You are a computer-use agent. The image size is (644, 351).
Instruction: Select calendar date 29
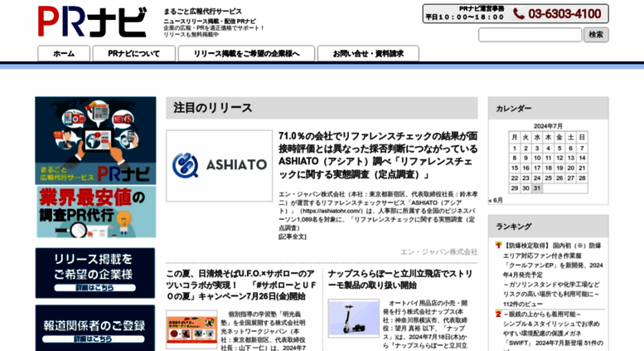[514, 188]
